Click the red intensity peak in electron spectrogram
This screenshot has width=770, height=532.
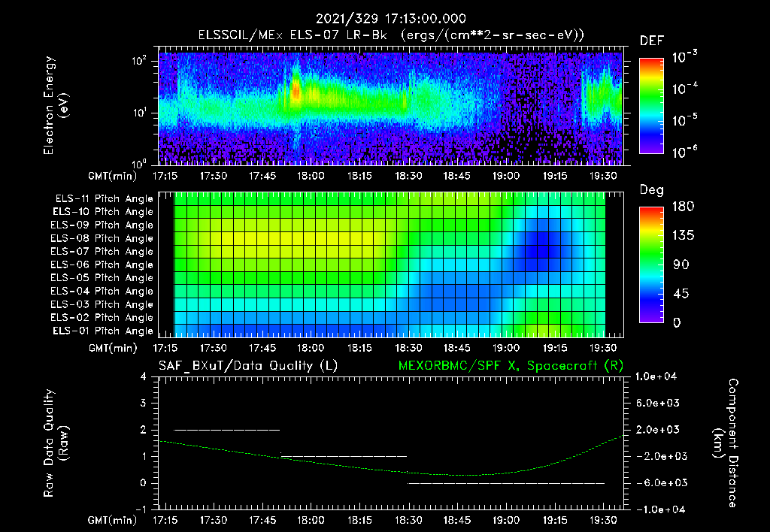coord(296,91)
